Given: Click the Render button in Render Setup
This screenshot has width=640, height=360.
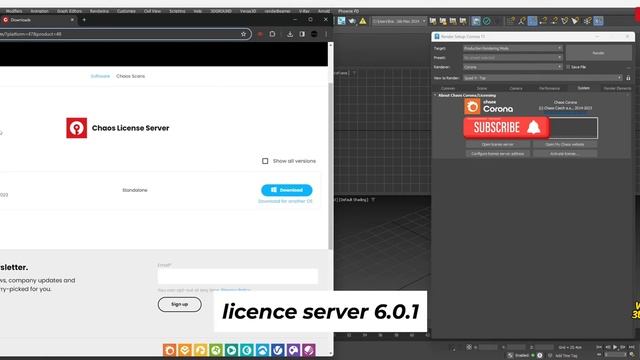Looking at the screenshot, I should (x=598, y=53).
